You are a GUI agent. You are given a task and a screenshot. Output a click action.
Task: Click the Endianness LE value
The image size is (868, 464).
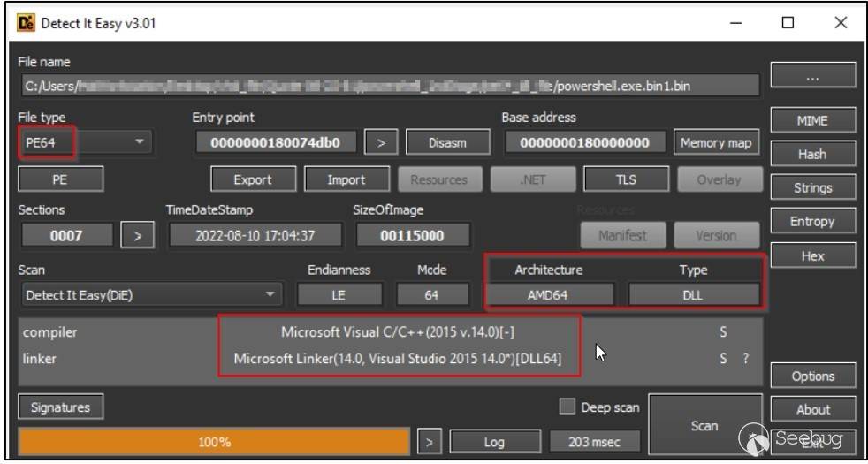[339, 294]
